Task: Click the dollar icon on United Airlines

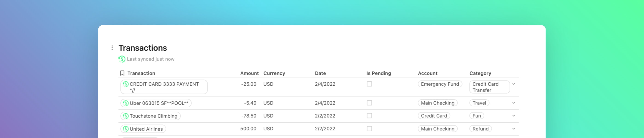Action: pyautogui.click(x=126, y=129)
